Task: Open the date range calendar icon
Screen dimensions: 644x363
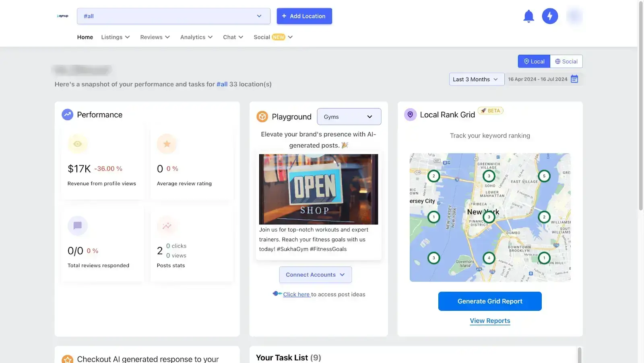Action: pyautogui.click(x=574, y=79)
